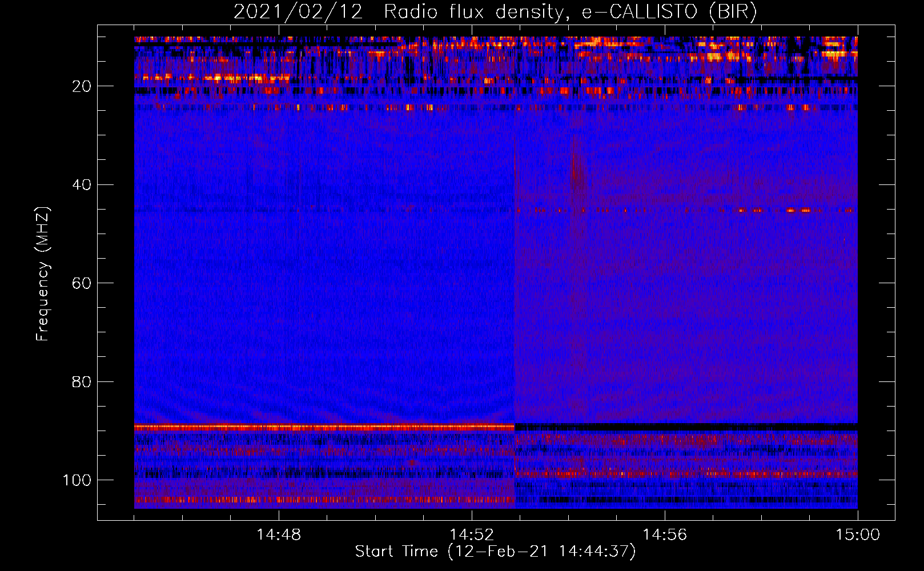This screenshot has width=924, height=571.
Task: Click the 'Frequency (MHZ)' axis label
Action: click(43, 274)
